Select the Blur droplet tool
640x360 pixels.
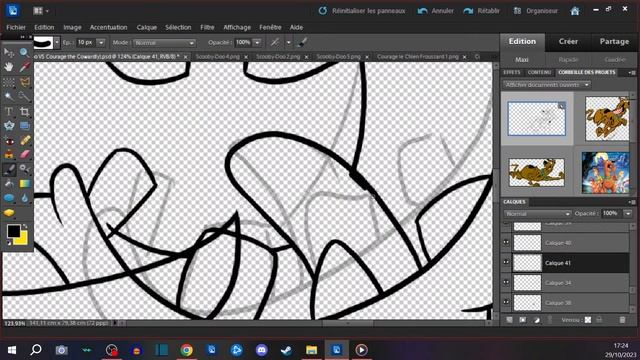tap(24, 198)
